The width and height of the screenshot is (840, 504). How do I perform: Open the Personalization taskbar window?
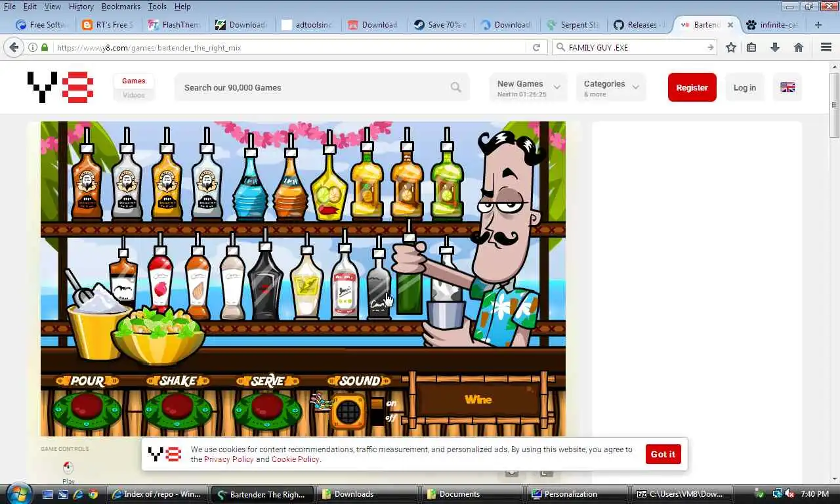pos(577,494)
